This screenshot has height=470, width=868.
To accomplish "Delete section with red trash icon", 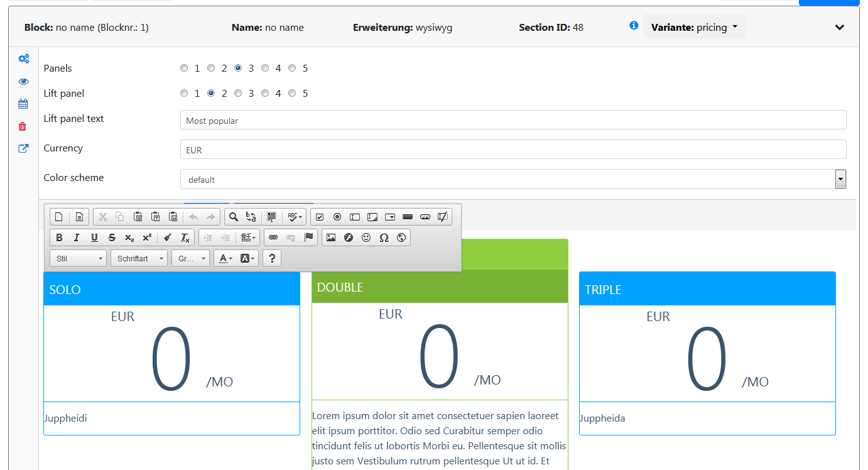I will (23, 126).
